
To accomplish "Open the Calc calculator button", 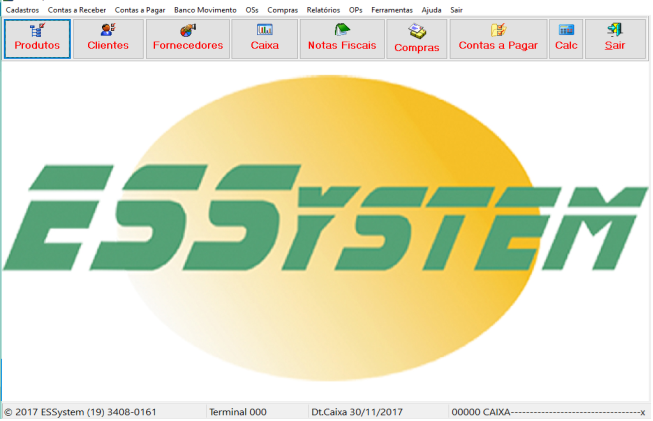I will pyautogui.click(x=566, y=38).
